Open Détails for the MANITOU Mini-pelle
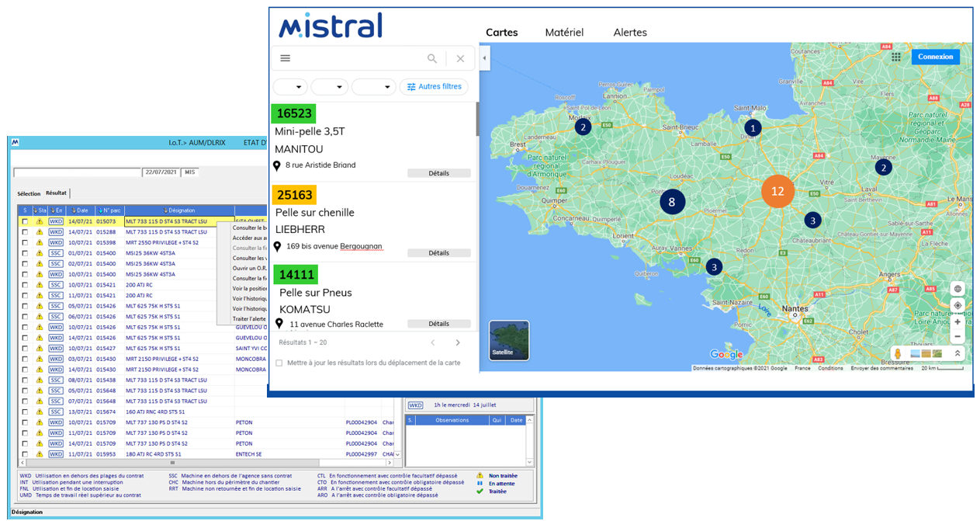The image size is (980, 521). pos(439,173)
